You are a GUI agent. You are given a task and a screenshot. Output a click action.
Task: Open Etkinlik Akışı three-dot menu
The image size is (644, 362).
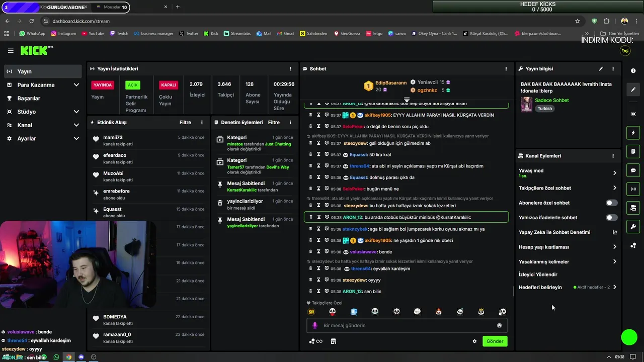[x=202, y=122]
